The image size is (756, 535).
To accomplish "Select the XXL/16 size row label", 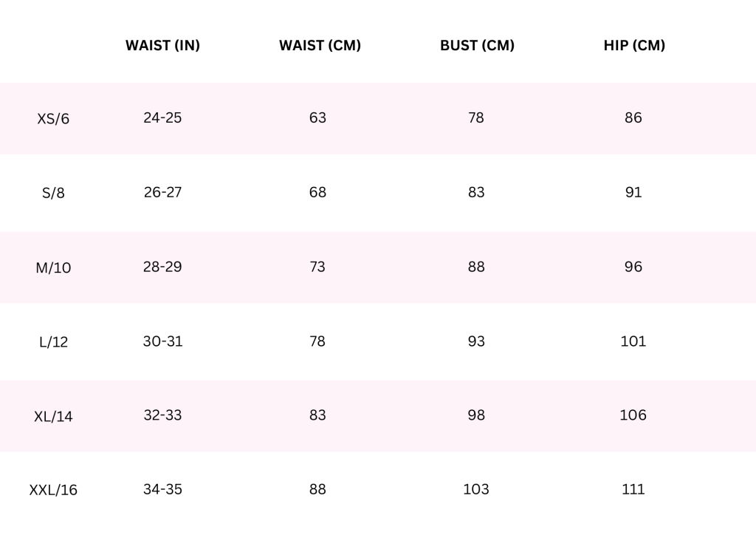I will tap(53, 491).
